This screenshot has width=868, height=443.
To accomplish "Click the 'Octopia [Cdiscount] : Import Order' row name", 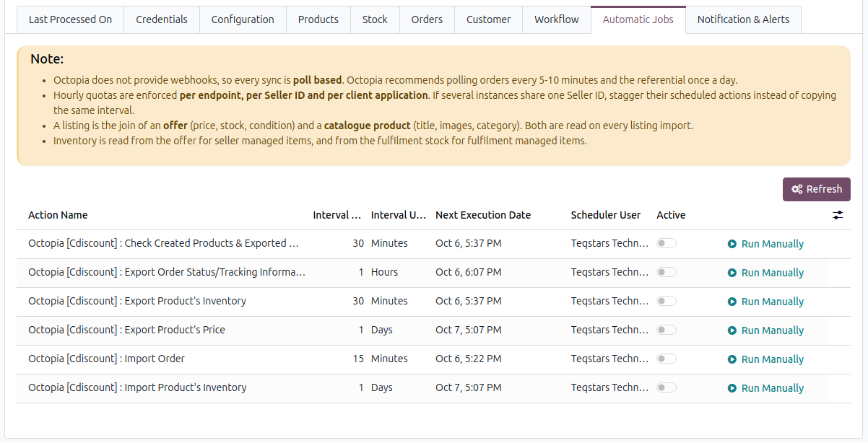I will (x=106, y=359).
